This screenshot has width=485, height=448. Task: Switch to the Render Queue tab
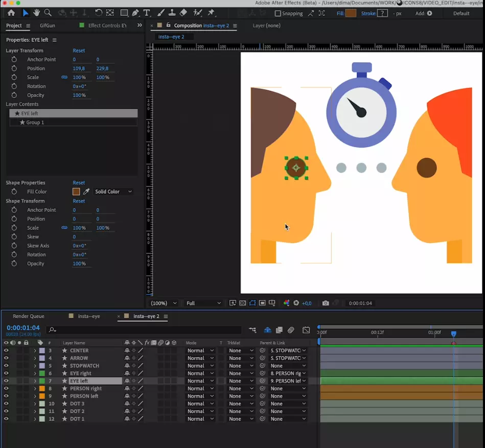point(29,316)
